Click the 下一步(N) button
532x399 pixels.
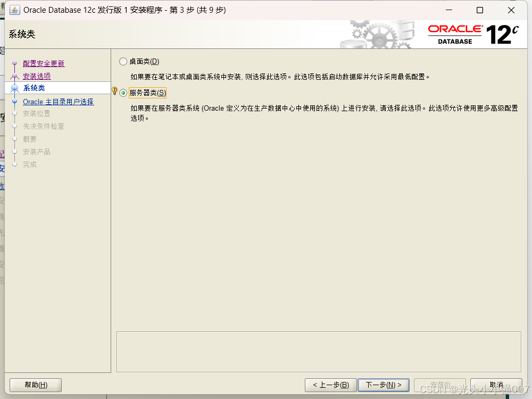coord(384,385)
